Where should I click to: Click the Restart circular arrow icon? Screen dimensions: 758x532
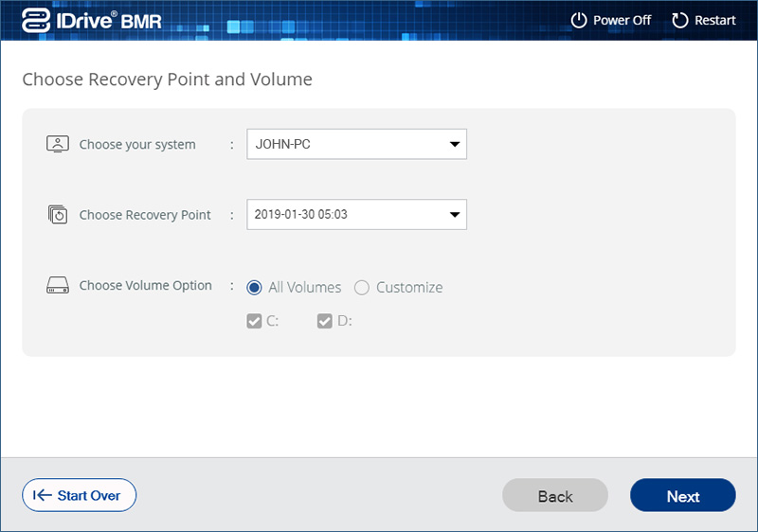(679, 20)
